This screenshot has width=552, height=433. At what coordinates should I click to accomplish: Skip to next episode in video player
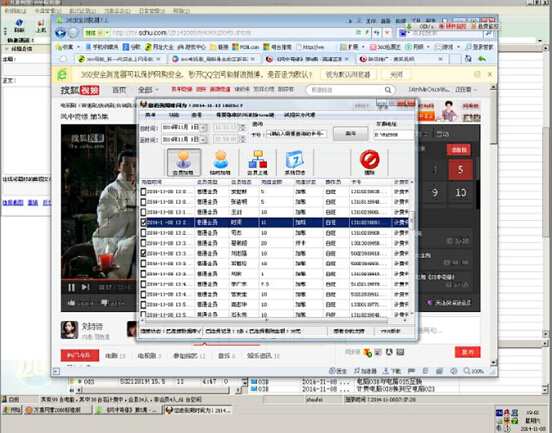tap(85, 287)
